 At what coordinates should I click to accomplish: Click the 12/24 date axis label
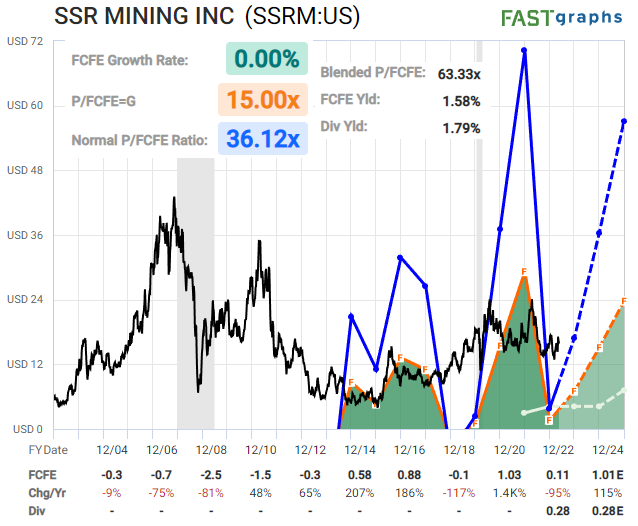click(x=608, y=450)
